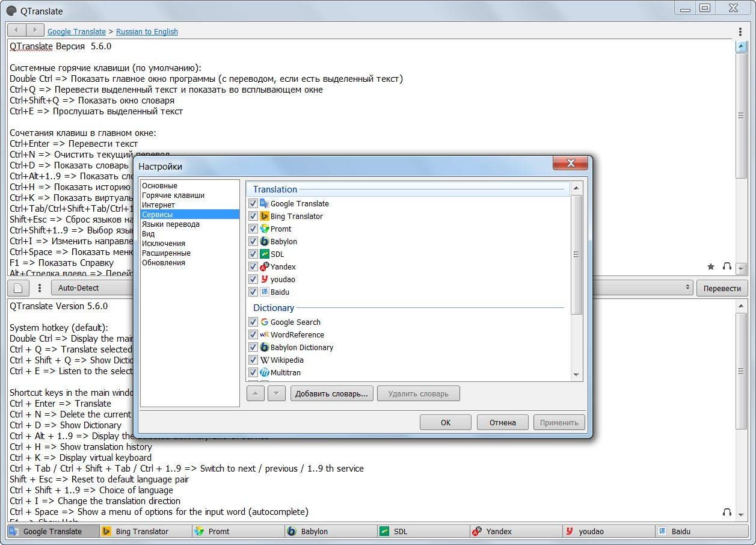Click the services list scroll down arrow
The image size is (756, 545).
(x=576, y=374)
